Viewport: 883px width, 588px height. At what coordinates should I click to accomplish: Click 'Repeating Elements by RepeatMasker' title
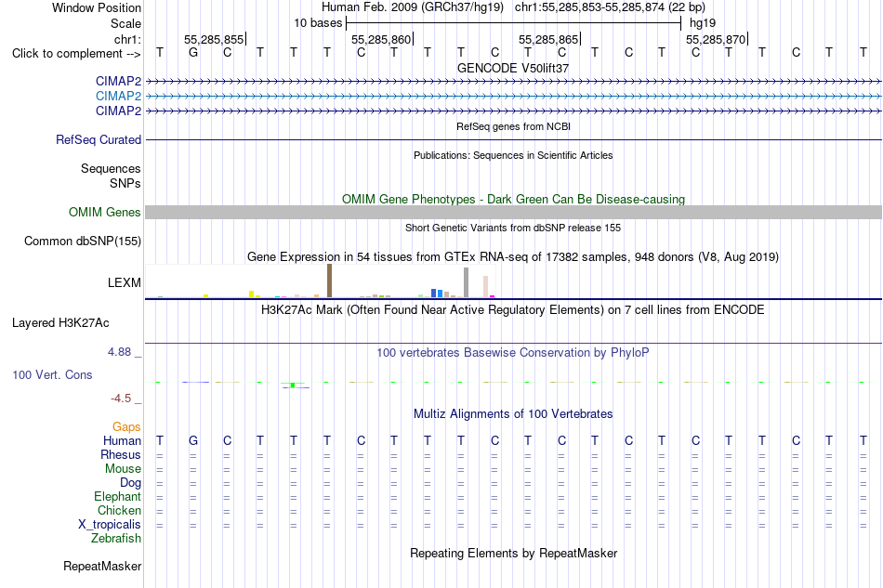(x=514, y=554)
